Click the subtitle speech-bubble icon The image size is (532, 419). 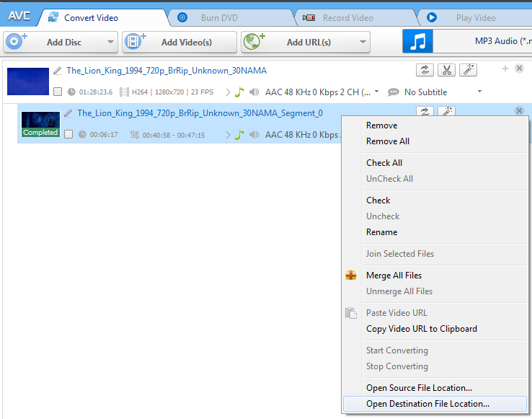pos(393,92)
